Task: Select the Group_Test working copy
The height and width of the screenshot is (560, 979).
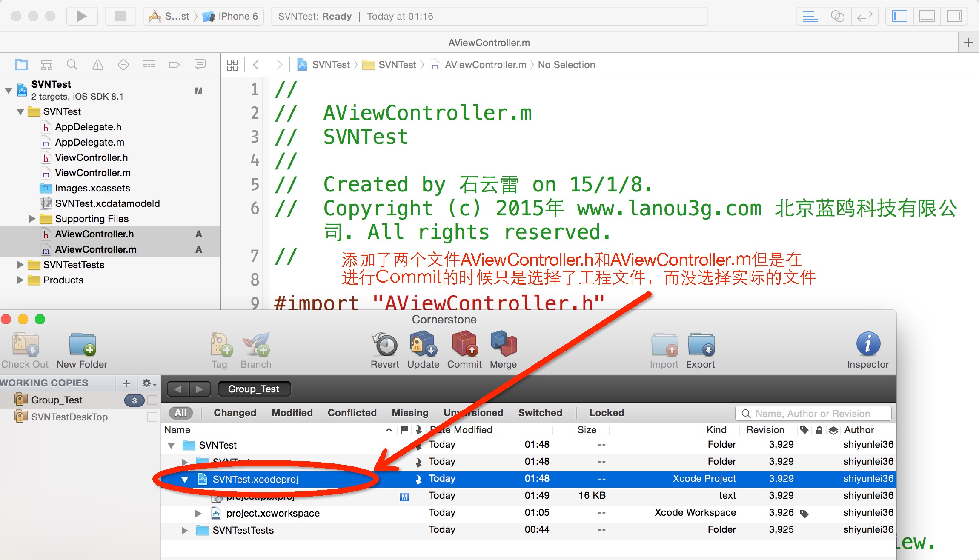Action: click(57, 400)
